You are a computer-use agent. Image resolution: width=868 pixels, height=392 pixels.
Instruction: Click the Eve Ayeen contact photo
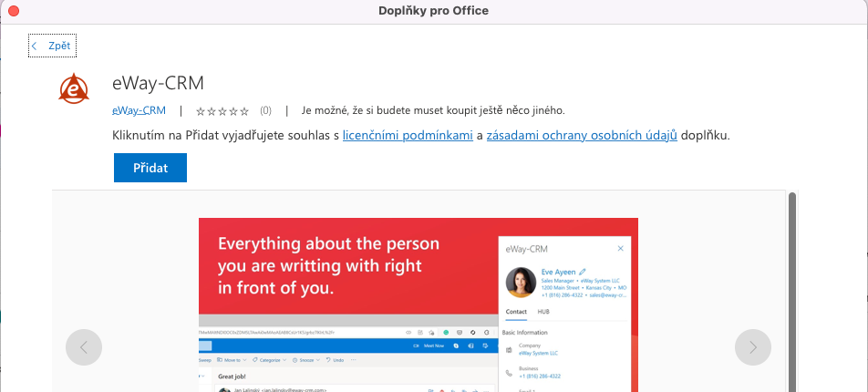point(521,283)
